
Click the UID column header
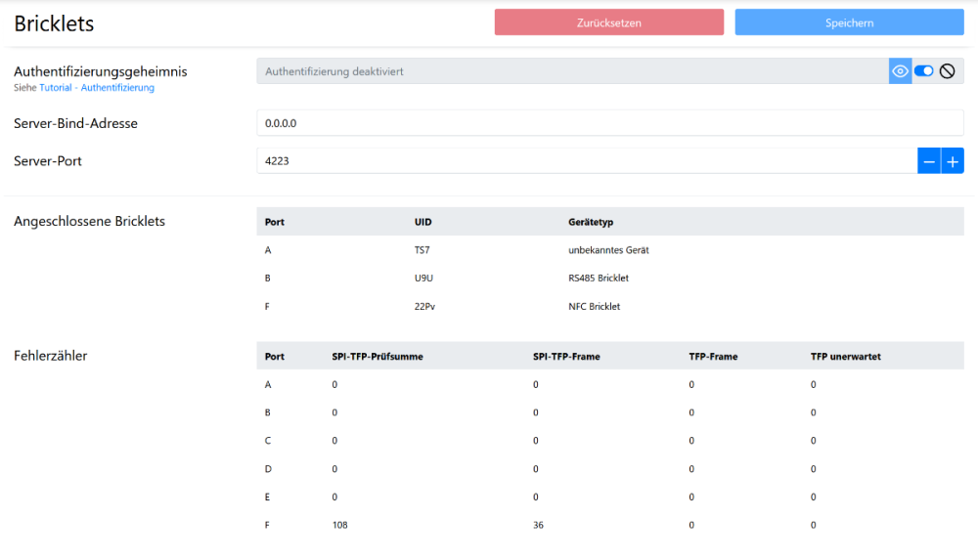(x=422, y=222)
